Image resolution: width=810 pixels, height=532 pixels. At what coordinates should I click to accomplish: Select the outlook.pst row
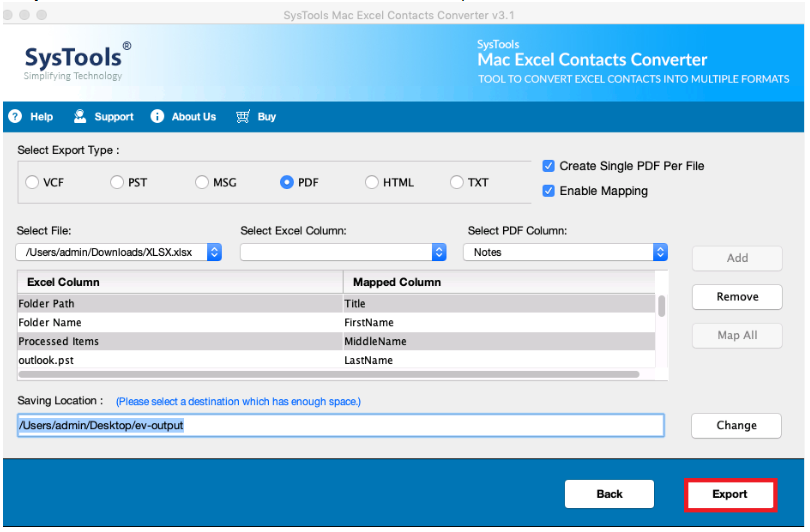point(336,361)
